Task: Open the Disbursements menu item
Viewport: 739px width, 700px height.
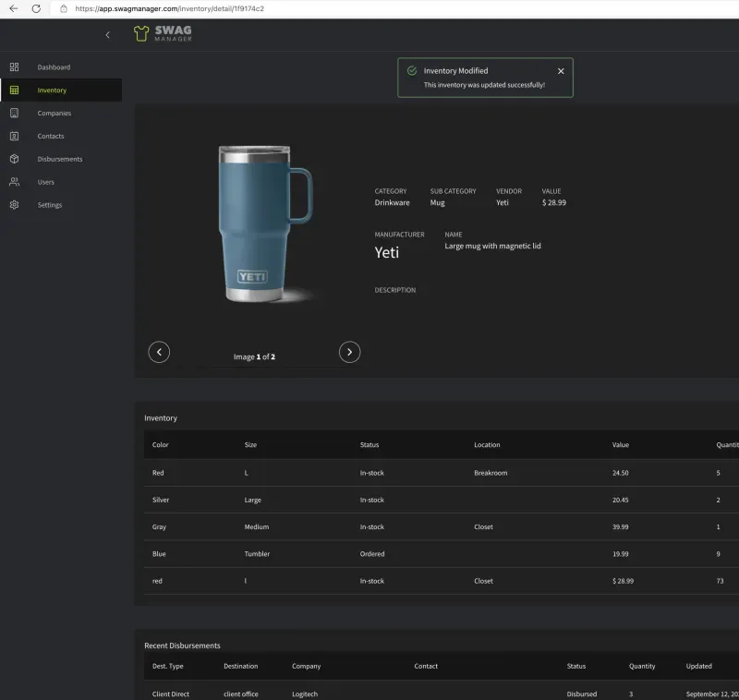Action: (60, 159)
